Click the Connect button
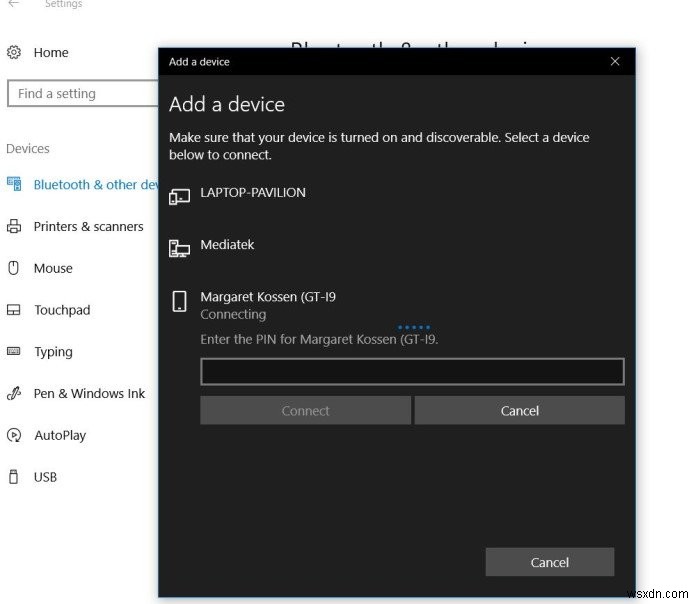This screenshot has height=604, width=700. tap(305, 410)
